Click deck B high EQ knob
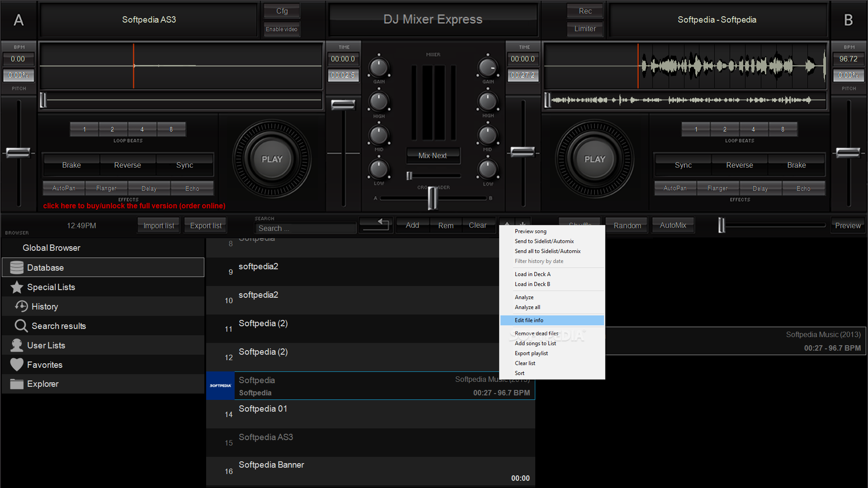 (x=487, y=102)
